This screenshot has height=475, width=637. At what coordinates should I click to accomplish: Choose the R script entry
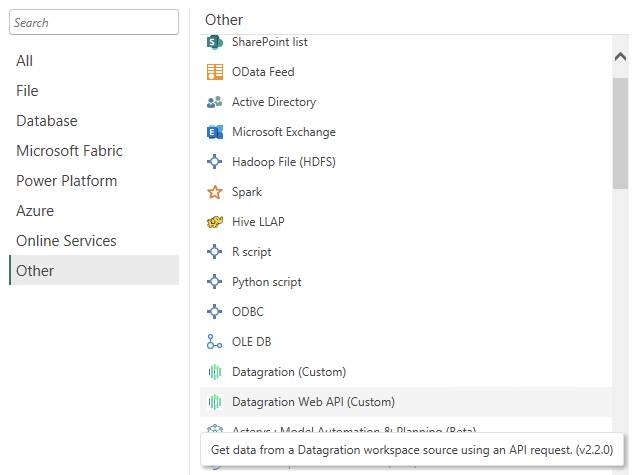click(251, 252)
